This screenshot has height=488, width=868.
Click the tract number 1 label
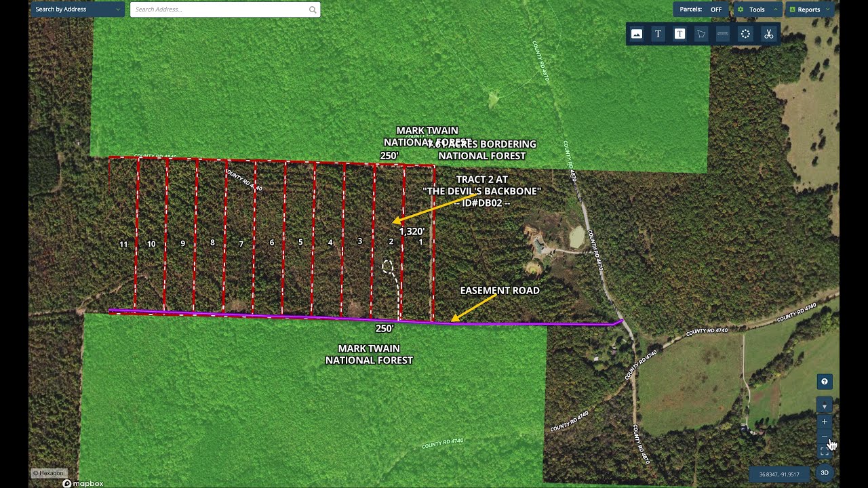pyautogui.click(x=420, y=241)
